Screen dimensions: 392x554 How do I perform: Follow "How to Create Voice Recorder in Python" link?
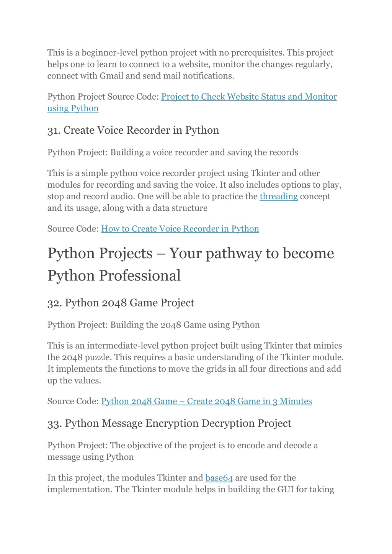[180, 229]
